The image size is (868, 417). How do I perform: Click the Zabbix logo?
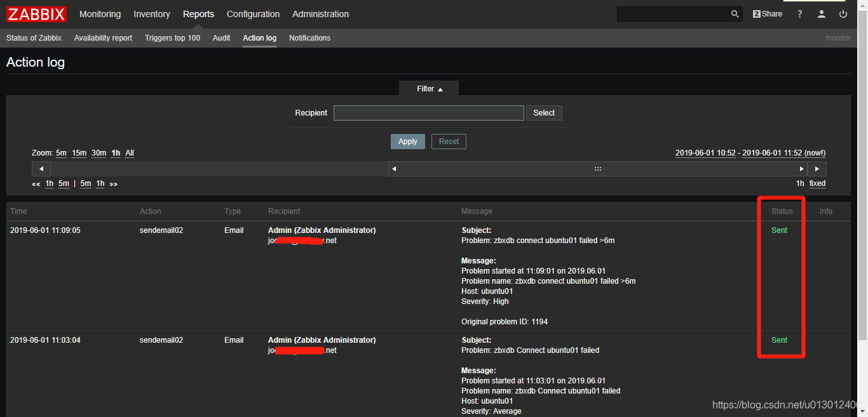click(37, 14)
